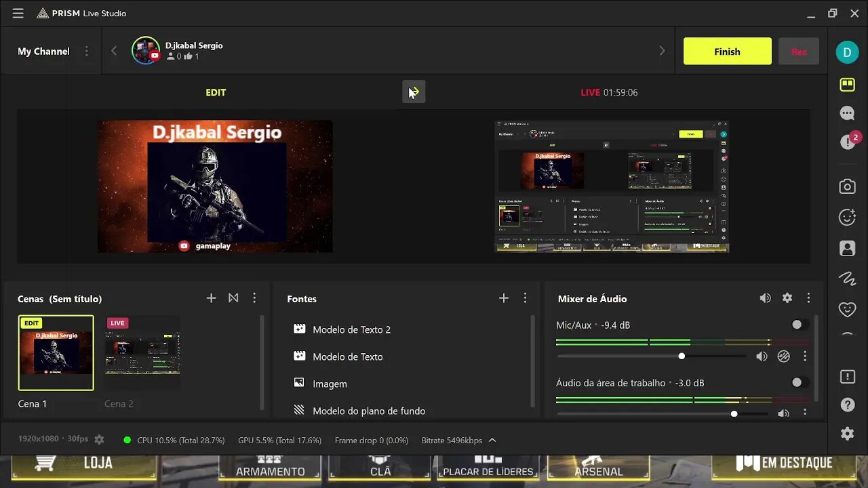868x488 pixels.
Task: Mute the Mic/Aux speaker icon
Action: point(762,356)
